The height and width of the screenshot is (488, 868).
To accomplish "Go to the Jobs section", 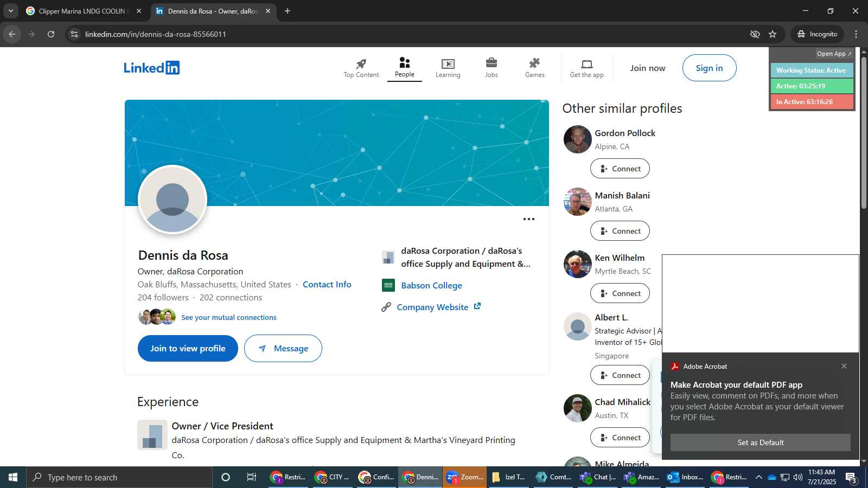I will (492, 68).
